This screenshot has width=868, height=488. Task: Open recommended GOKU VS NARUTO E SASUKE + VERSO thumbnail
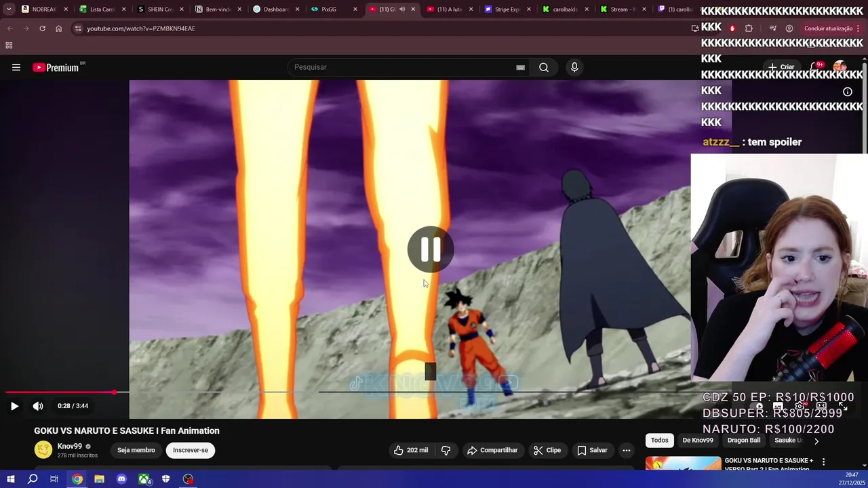tap(683, 464)
